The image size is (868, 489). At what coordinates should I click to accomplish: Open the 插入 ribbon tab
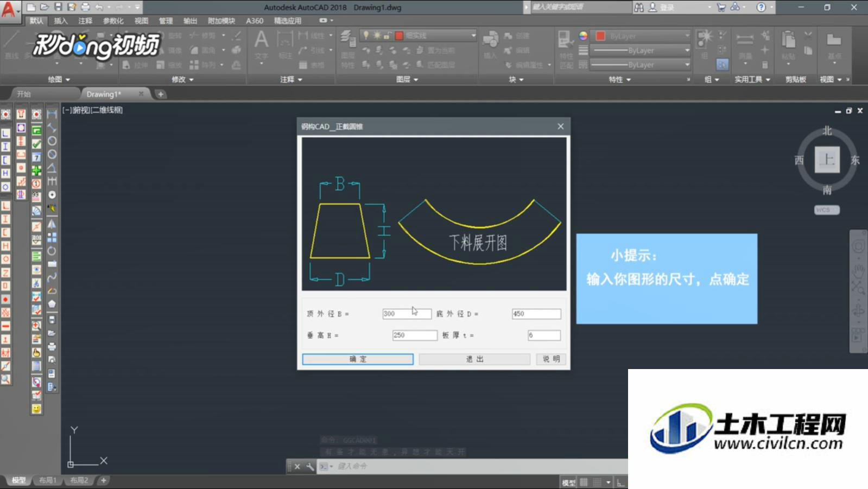[x=61, y=21]
